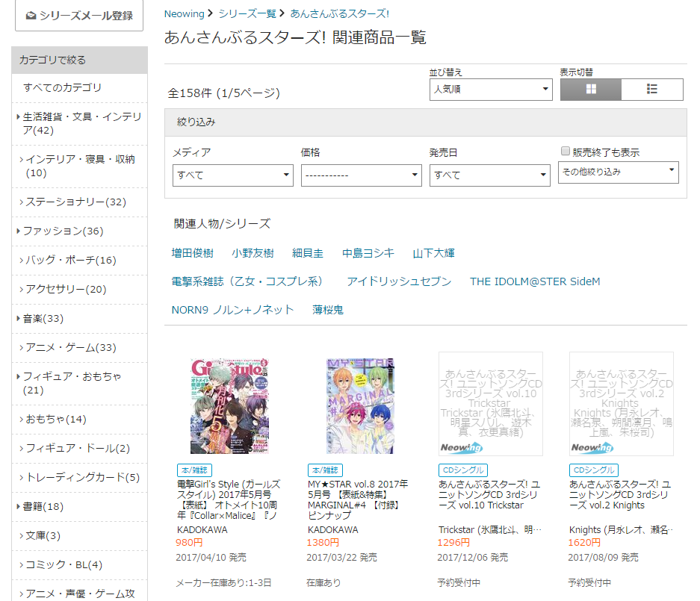Click the 1620円 price

tap(584, 543)
